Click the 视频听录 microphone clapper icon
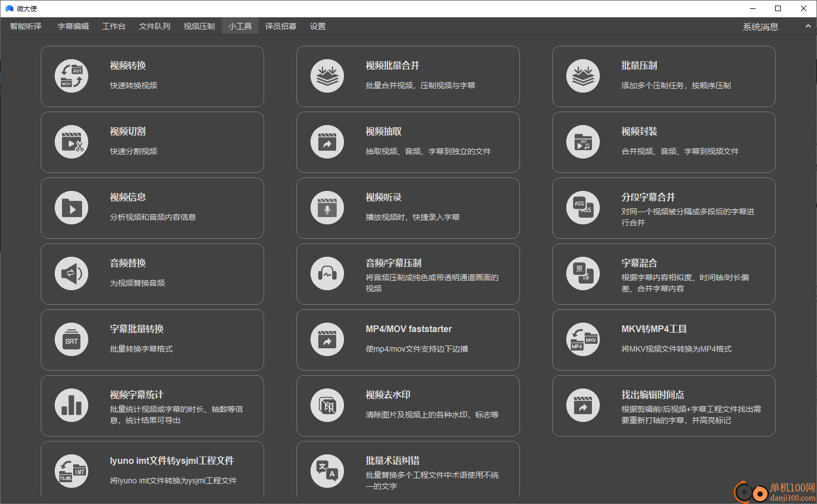The height and width of the screenshot is (504, 817). point(327,208)
